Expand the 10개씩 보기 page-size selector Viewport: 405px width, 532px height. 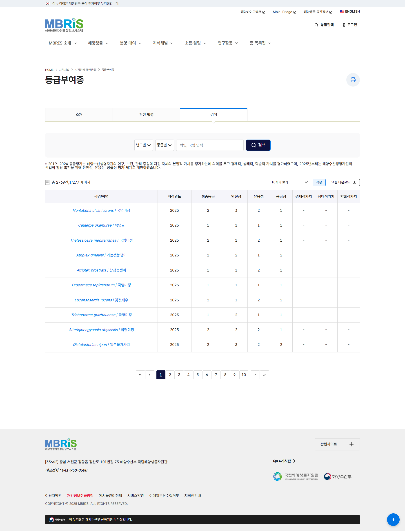coord(289,182)
